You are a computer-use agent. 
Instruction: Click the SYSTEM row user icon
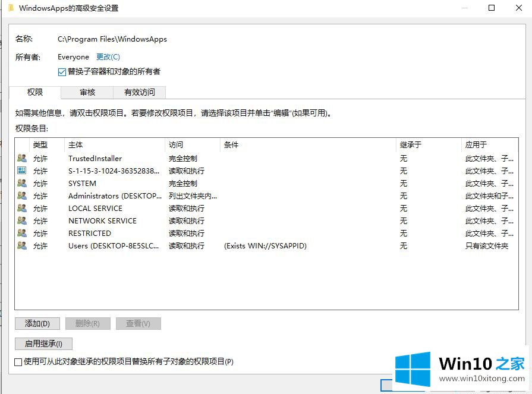[22, 183]
